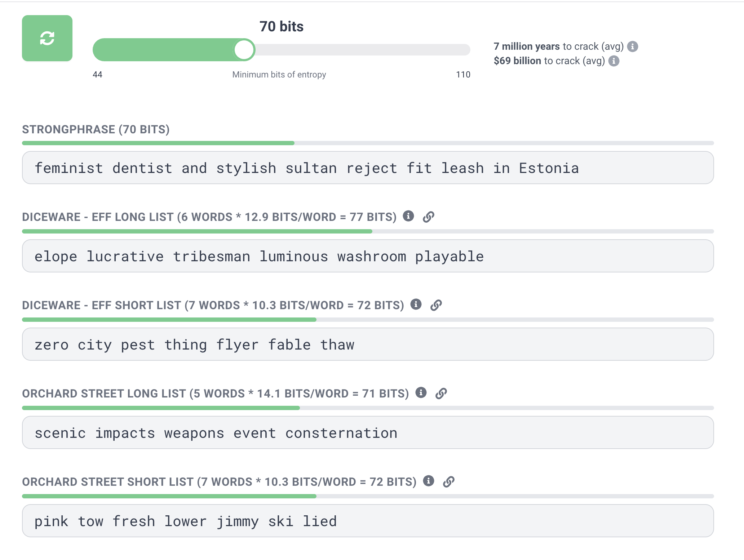
Task: Click the strength bar under EFF Short List
Action: click(368, 320)
